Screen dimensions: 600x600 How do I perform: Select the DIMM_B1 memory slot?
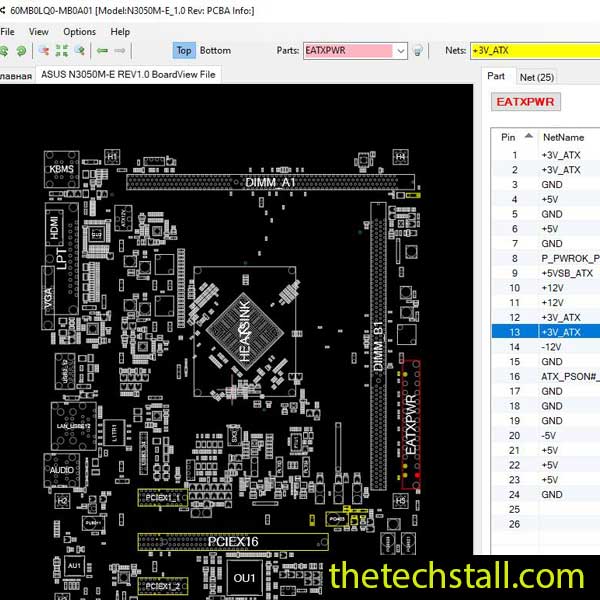pos(378,346)
